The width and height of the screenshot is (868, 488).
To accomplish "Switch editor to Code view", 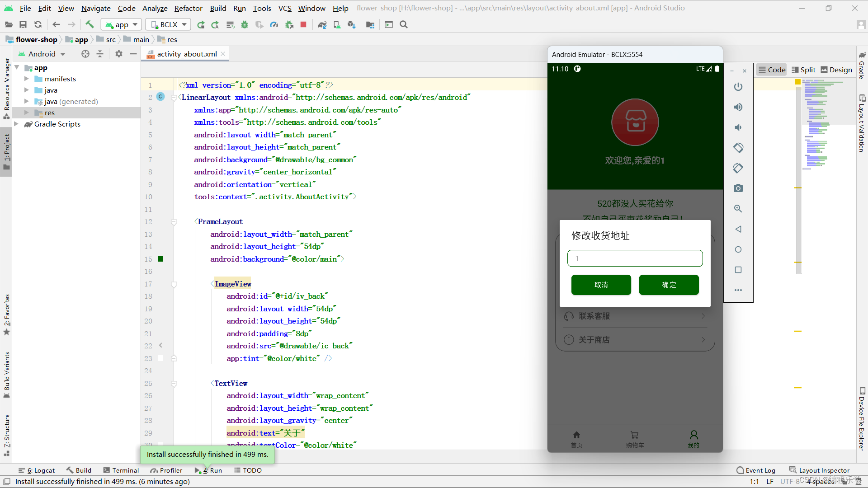I will 772,70.
